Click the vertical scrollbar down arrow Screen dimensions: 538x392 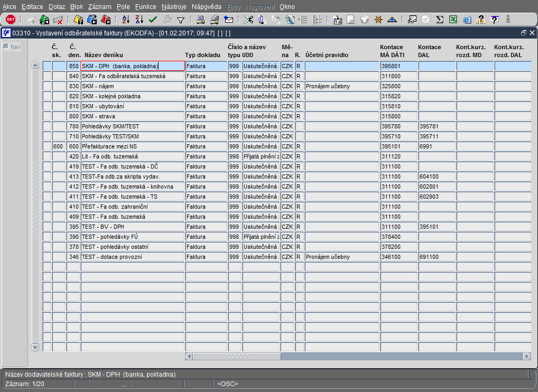[x=35, y=347]
